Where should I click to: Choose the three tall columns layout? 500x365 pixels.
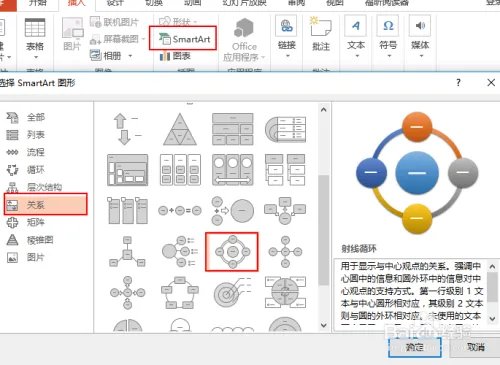127,210
